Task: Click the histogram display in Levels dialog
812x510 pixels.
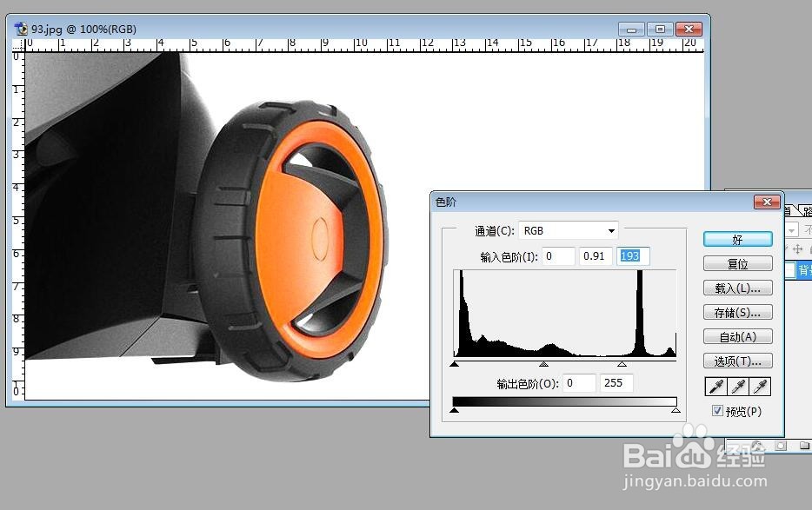Action: click(x=565, y=314)
